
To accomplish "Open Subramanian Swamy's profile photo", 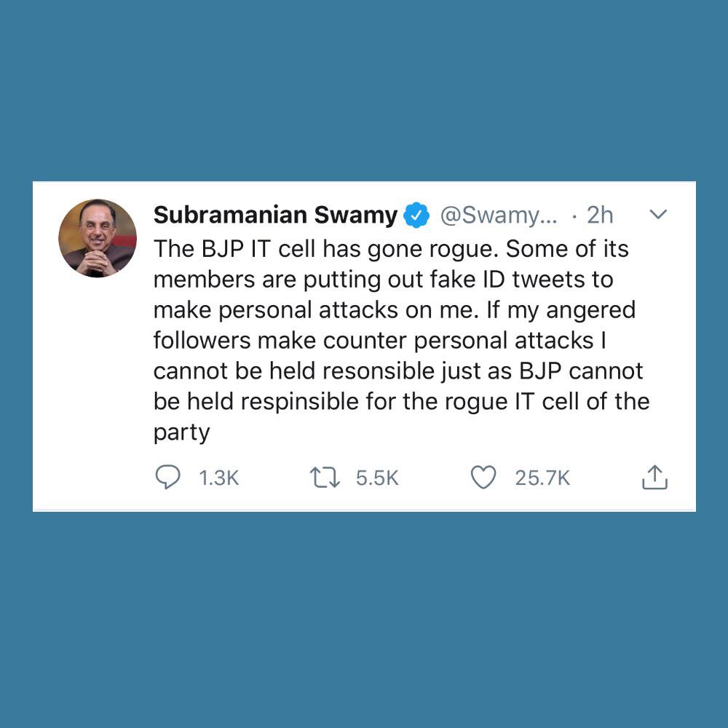I will [x=98, y=238].
